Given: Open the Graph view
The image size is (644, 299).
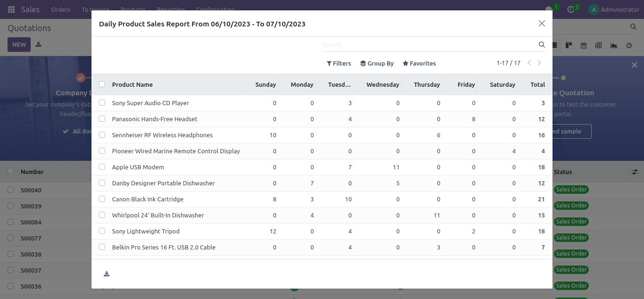Looking at the screenshot, I should 614,45.
